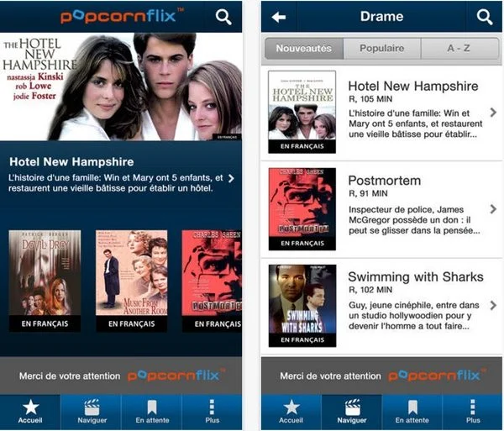Select the Naviguer clapperboard tab on the Drame screen
Screen dimensions: 504x431
tap(352, 412)
